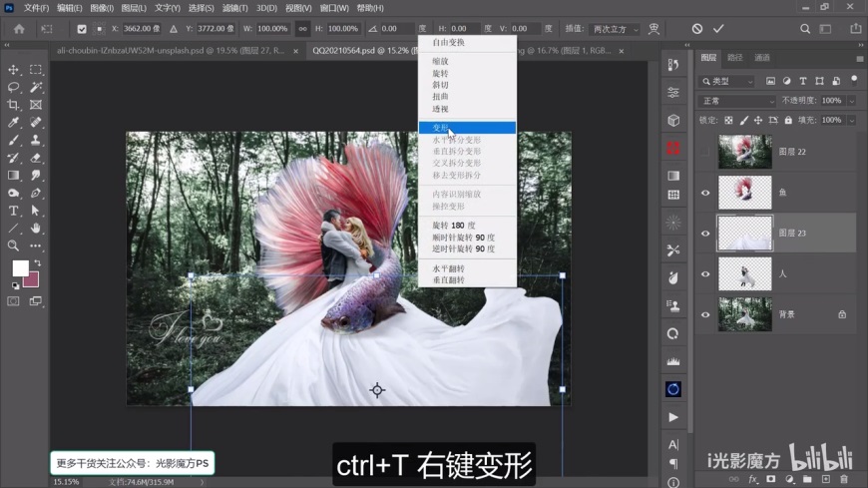Toggle maintain aspect ratio link icon

tap(302, 29)
